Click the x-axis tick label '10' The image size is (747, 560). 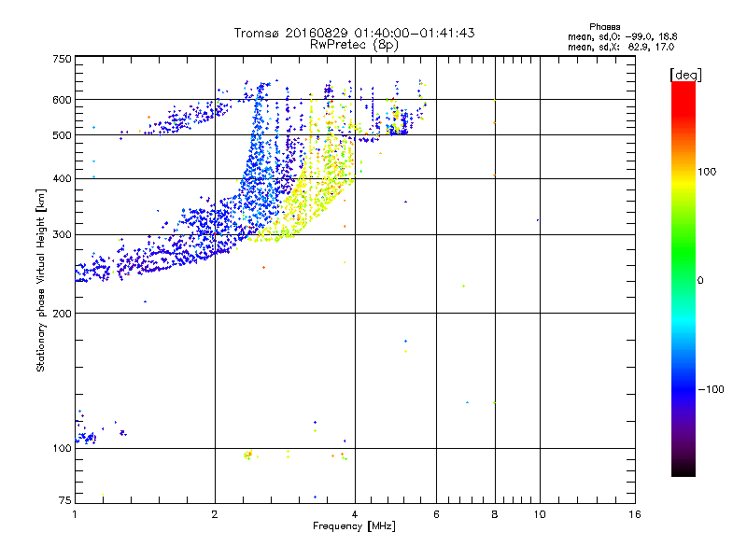(540, 514)
